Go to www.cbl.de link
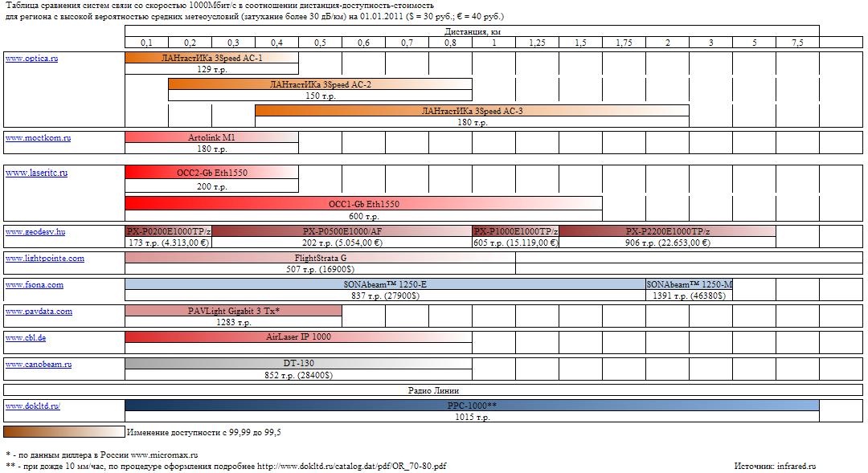The height and width of the screenshot is (473, 868). point(26,337)
